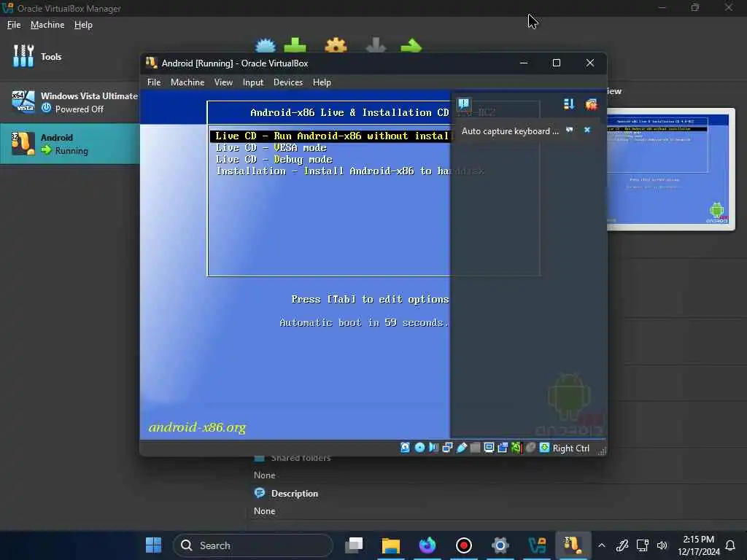Click the optical disk status bar icon

pyautogui.click(x=419, y=448)
